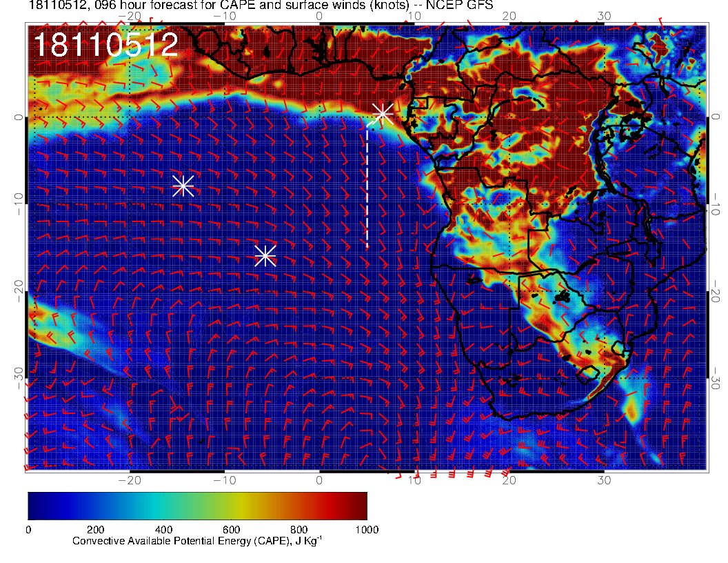
Task: Click the "200" colorbar tick label
Action: coord(95,530)
